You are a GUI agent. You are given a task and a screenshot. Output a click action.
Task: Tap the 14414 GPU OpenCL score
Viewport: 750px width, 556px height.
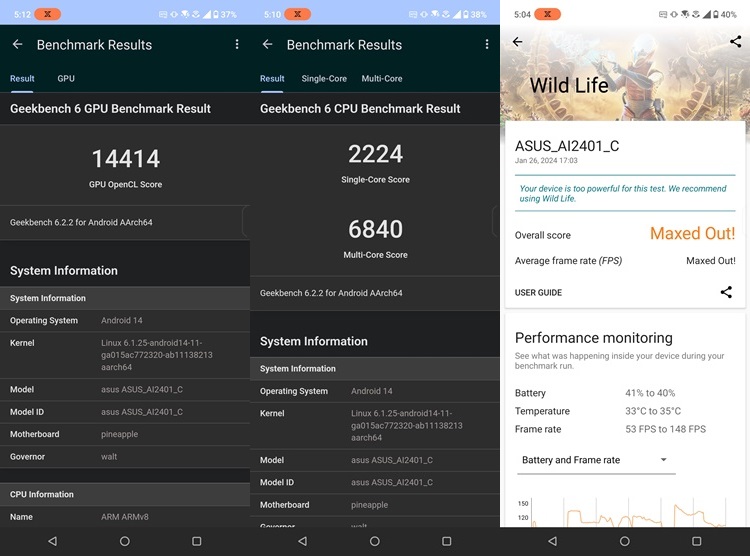click(x=125, y=158)
